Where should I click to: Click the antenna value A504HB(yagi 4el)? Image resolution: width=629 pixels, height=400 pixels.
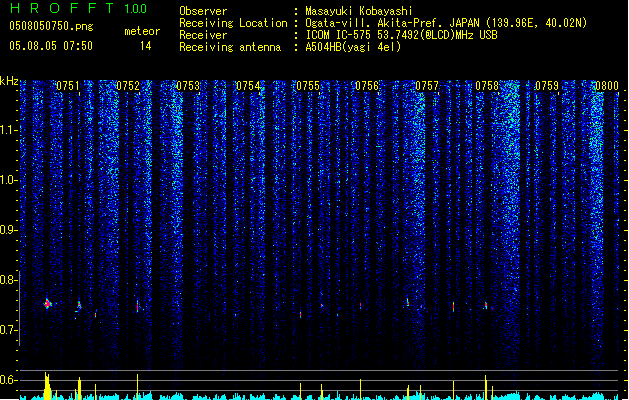pos(353,47)
